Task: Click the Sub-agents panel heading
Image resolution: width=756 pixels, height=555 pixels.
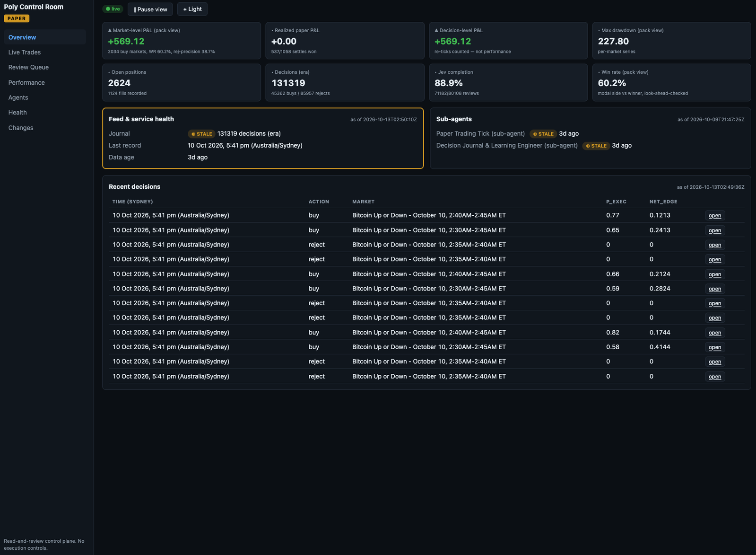Action: (454, 119)
